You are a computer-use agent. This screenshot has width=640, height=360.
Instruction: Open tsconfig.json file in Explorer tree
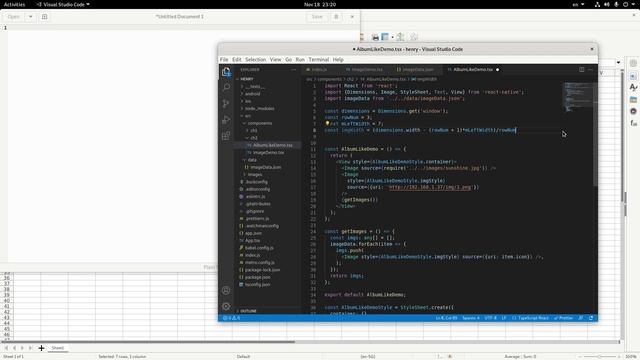(x=257, y=285)
